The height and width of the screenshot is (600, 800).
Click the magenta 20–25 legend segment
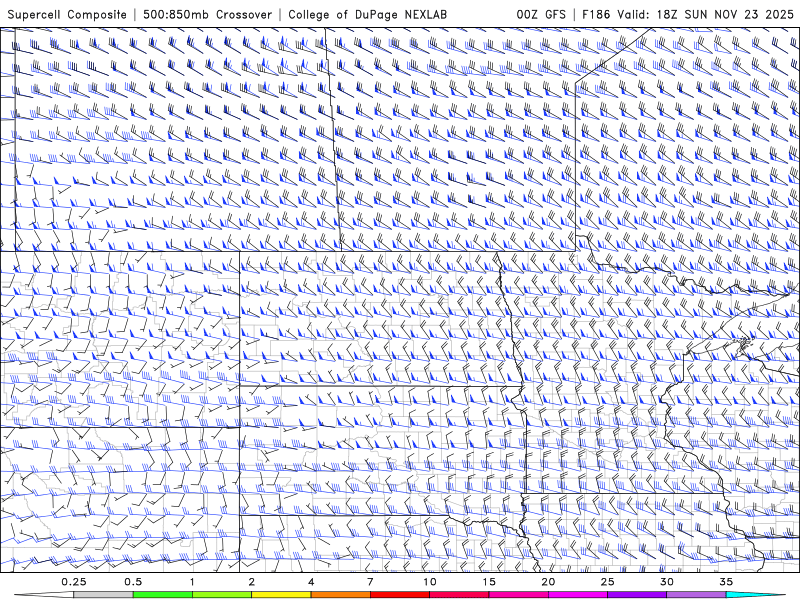(578, 595)
